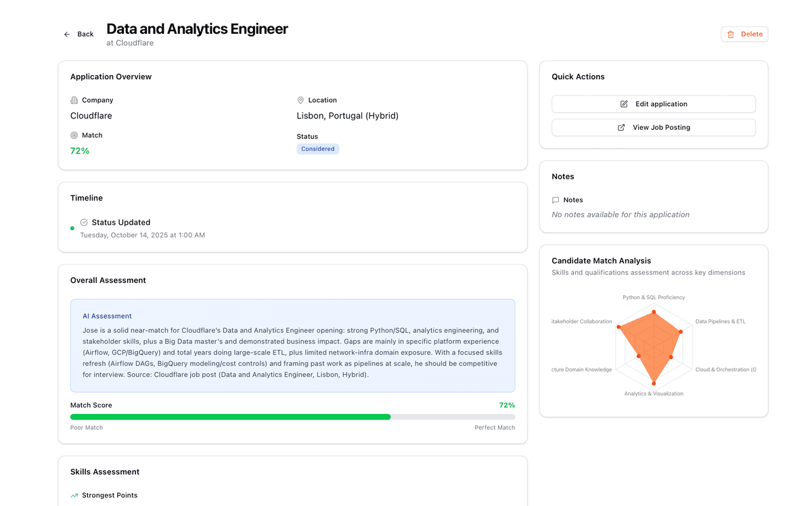Click the speech bubble Notes icon
The width and height of the screenshot is (812, 506).
[556, 200]
